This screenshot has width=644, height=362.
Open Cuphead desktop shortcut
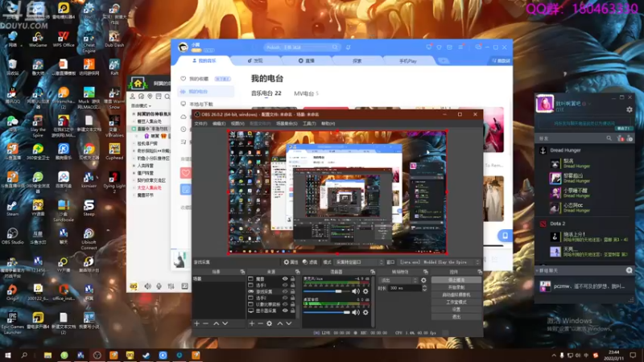(114, 152)
